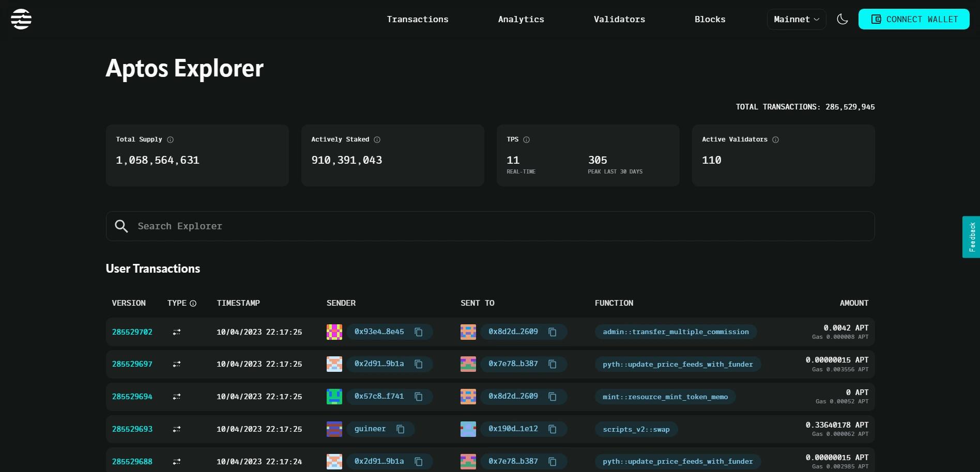
Task: Click the Active Validators info icon
Action: click(776, 139)
